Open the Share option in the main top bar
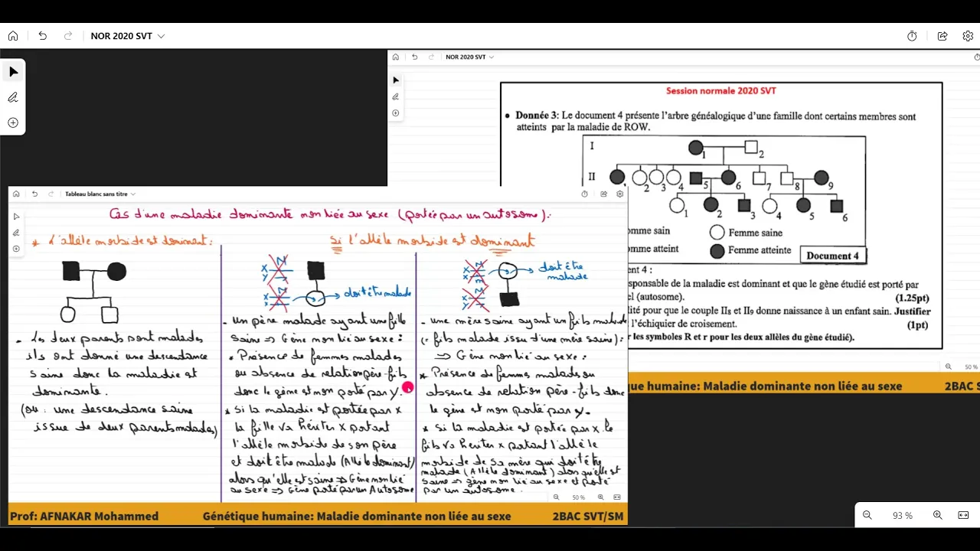The height and width of the screenshot is (551, 980). [x=942, y=36]
